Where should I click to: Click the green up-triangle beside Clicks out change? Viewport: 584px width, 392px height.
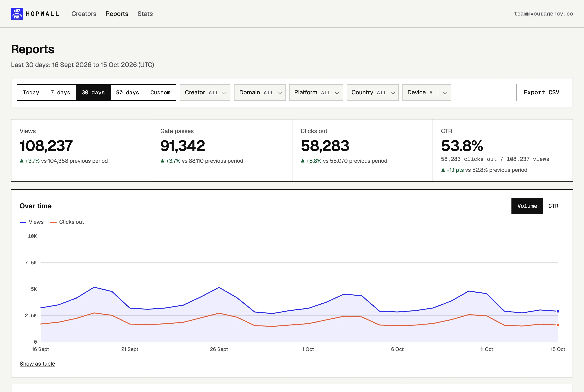pos(302,161)
